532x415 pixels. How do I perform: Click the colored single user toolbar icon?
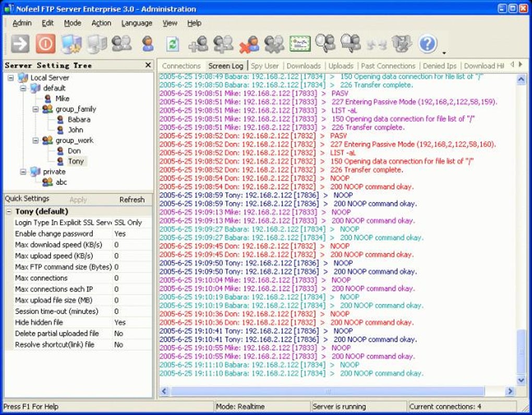[x=148, y=44]
